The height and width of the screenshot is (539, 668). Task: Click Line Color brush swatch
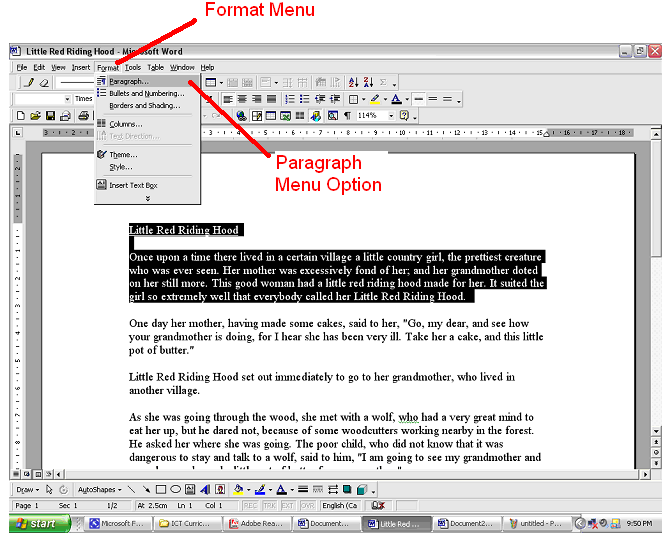pos(260,490)
